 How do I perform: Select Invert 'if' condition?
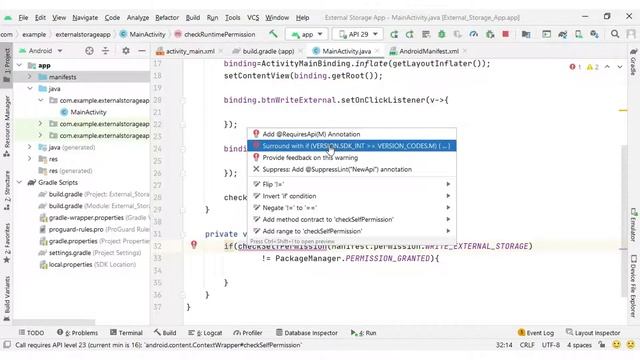point(351,196)
